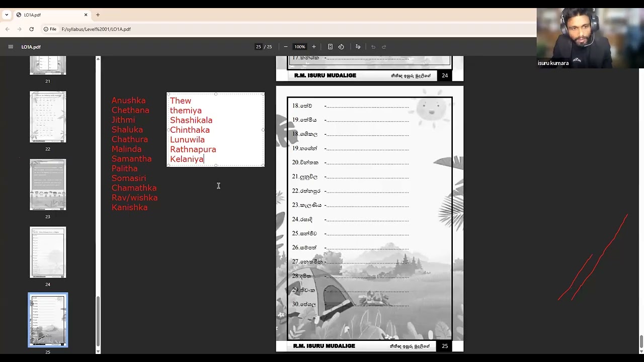The width and height of the screenshot is (644, 362).
Task: Click the thumbnail panel scrollbar thumb
Action: coord(98,322)
